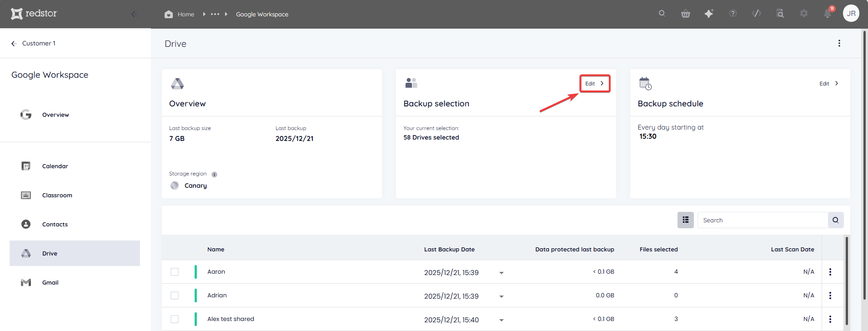
Task: Open the help question mark icon
Action: (733, 14)
